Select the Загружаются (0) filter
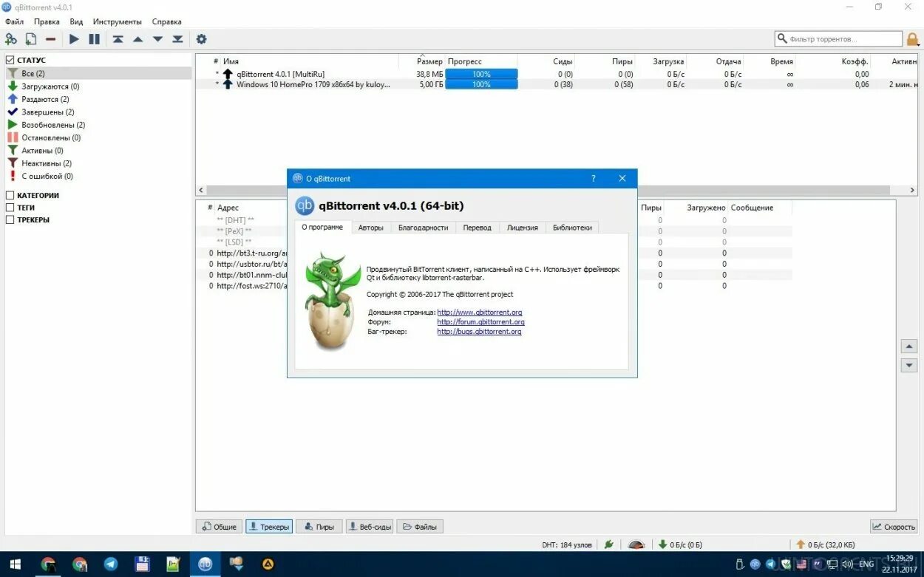 click(x=50, y=86)
